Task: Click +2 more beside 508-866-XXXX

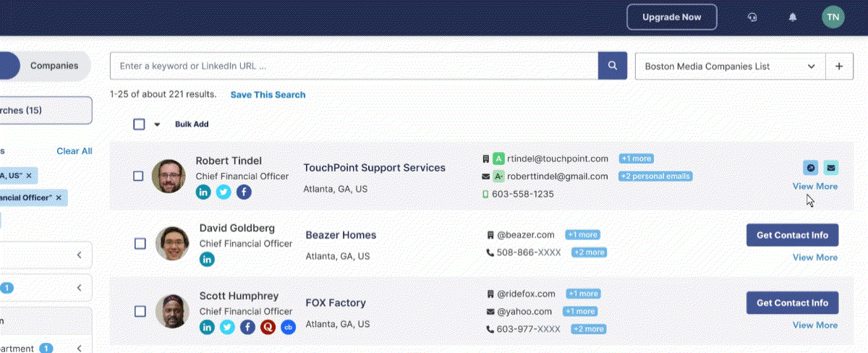Action: coord(589,252)
